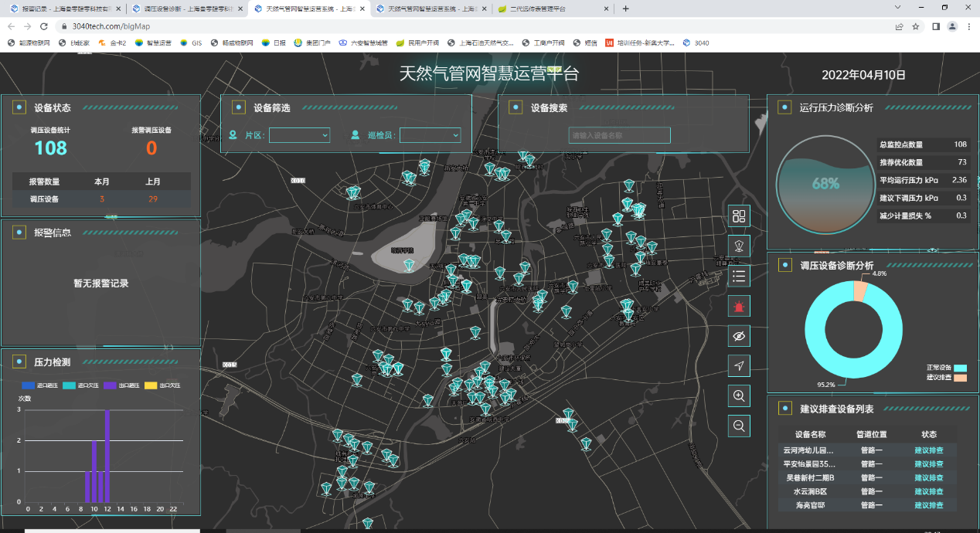
Task: Click the red alarm siren icon
Action: pyautogui.click(x=739, y=306)
